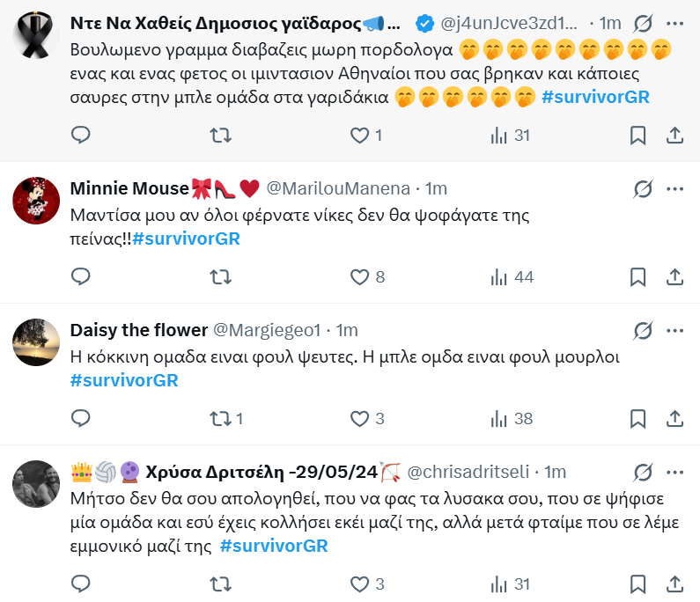Open more options on Minnie Mouse's tweet
The image size is (700, 602).
click(674, 188)
